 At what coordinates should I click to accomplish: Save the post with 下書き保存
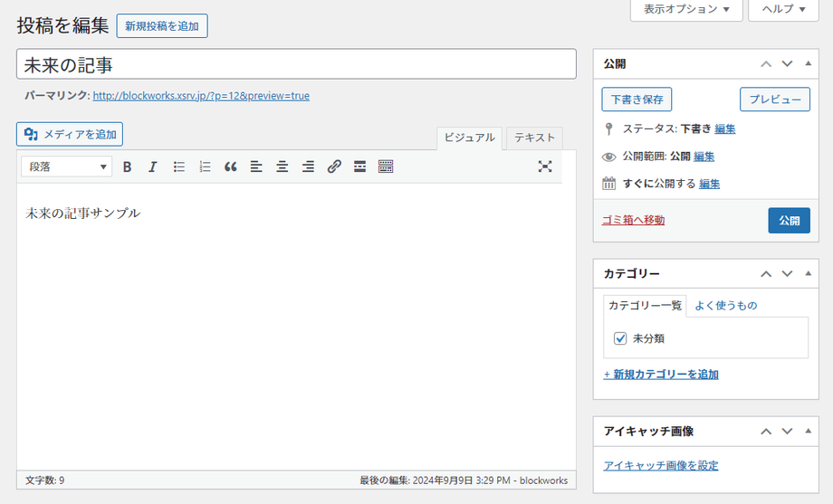click(x=637, y=100)
